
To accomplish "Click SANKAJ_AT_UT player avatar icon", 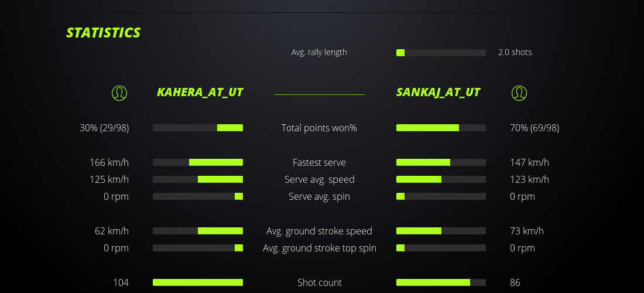I will pos(519,93).
